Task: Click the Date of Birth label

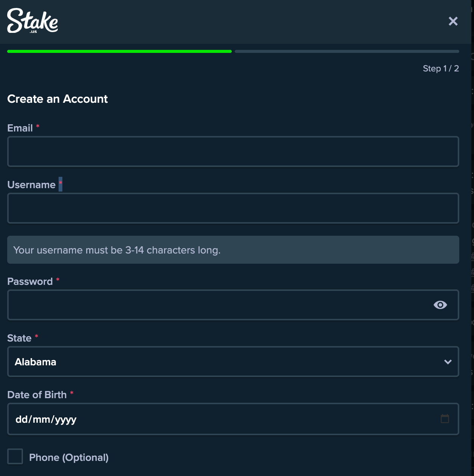Action: 37,395
